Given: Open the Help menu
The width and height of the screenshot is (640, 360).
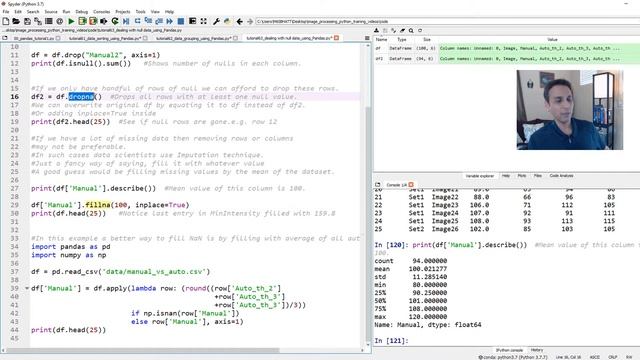Looking at the screenshot, I should click(x=169, y=12).
